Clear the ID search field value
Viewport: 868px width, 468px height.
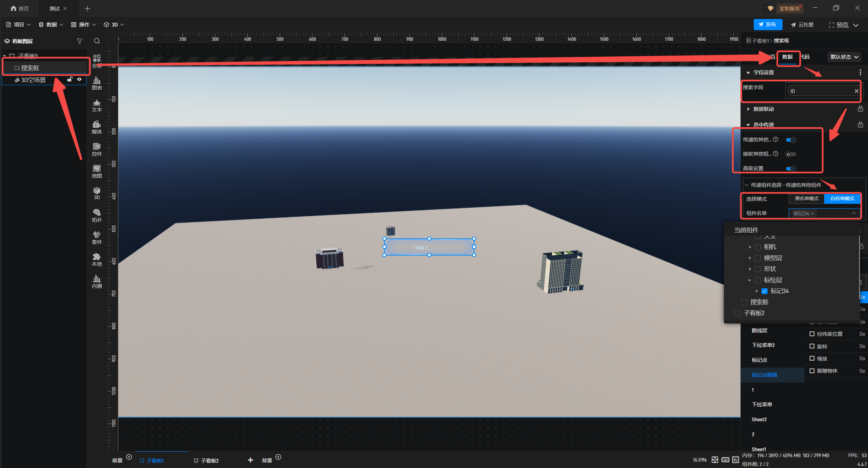[856, 91]
